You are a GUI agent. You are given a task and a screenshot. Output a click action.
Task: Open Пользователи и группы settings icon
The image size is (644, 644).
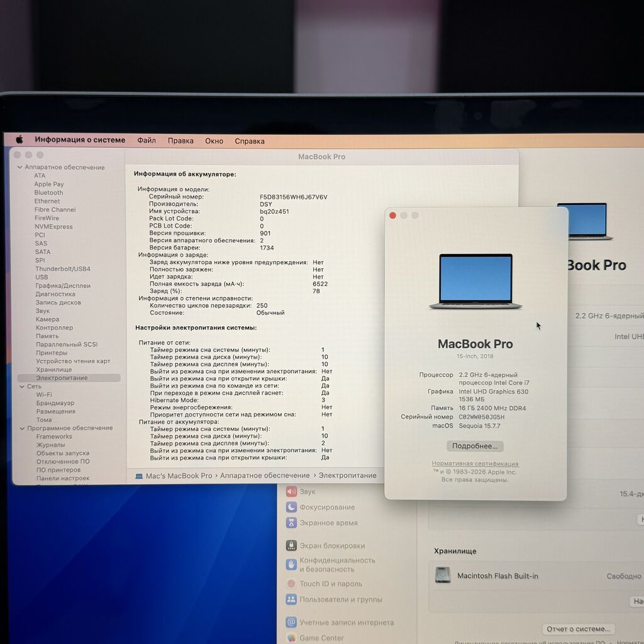click(x=291, y=599)
